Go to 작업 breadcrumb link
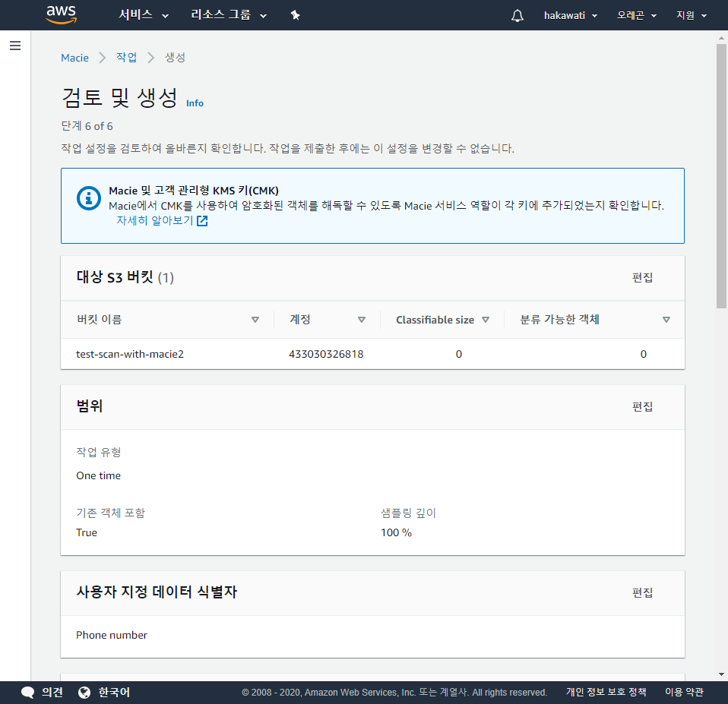 tap(126, 57)
